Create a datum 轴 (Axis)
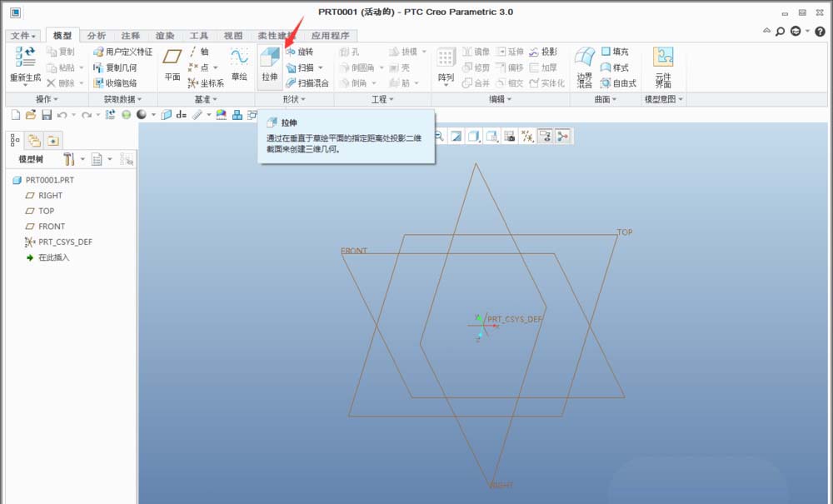This screenshot has width=833, height=504. point(199,52)
